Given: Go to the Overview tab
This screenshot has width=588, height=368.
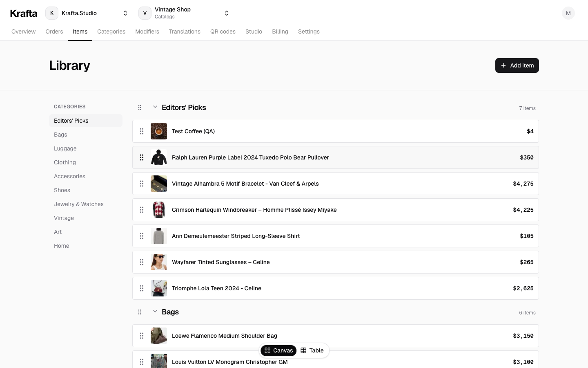Looking at the screenshot, I should pyautogui.click(x=23, y=31).
